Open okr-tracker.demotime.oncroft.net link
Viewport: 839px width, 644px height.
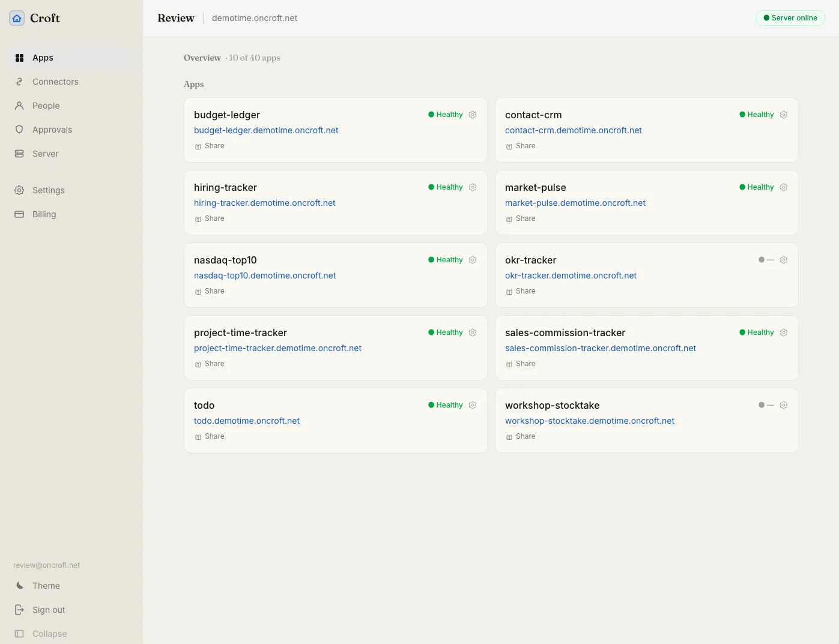pyautogui.click(x=571, y=275)
